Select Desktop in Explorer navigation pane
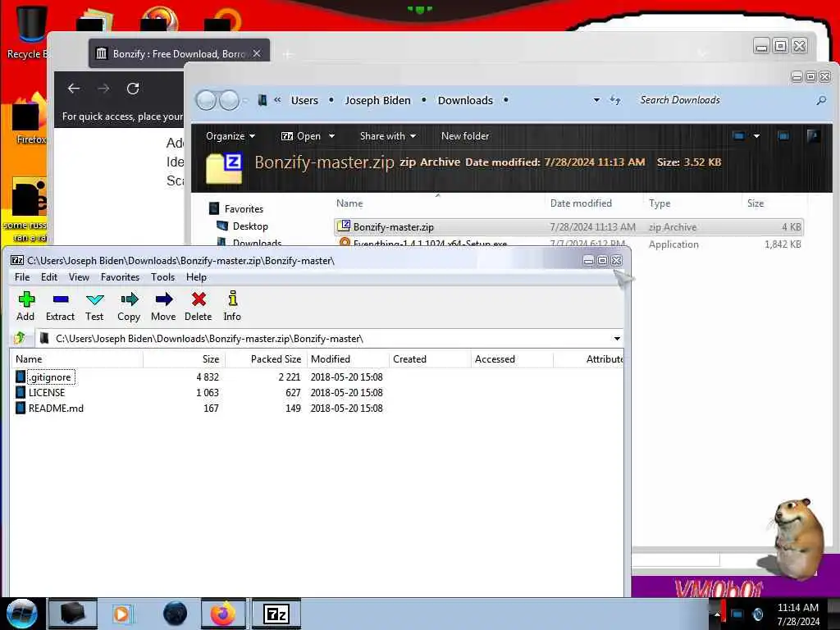Image resolution: width=840 pixels, height=630 pixels. click(242, 226)
